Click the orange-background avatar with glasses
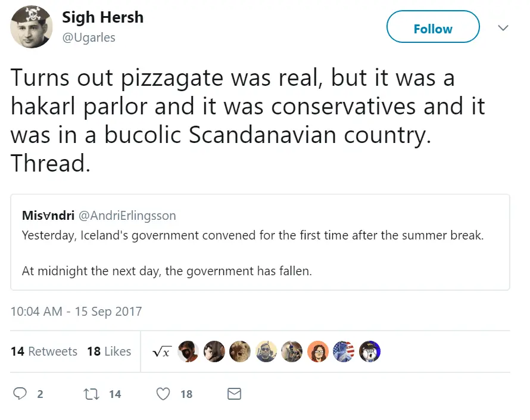The height and width of the screenshot is (420, 530). coord(317,351)
